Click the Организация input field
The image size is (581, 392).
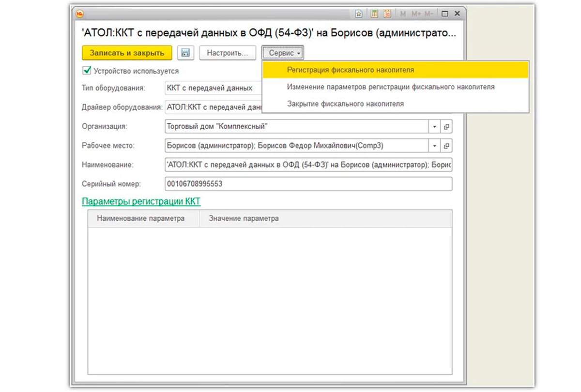click(297, 127)
